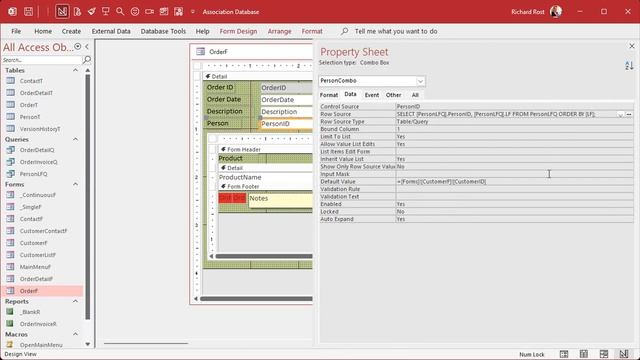Open the OrderDetailT table
Viewport: 640px width, 360px height.
point(36,93)
